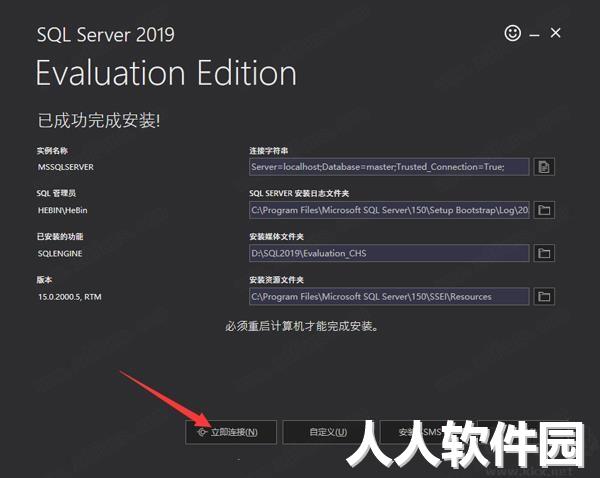
Task: Click the 立即连接(N) button
Action: [x=231, y=432]
